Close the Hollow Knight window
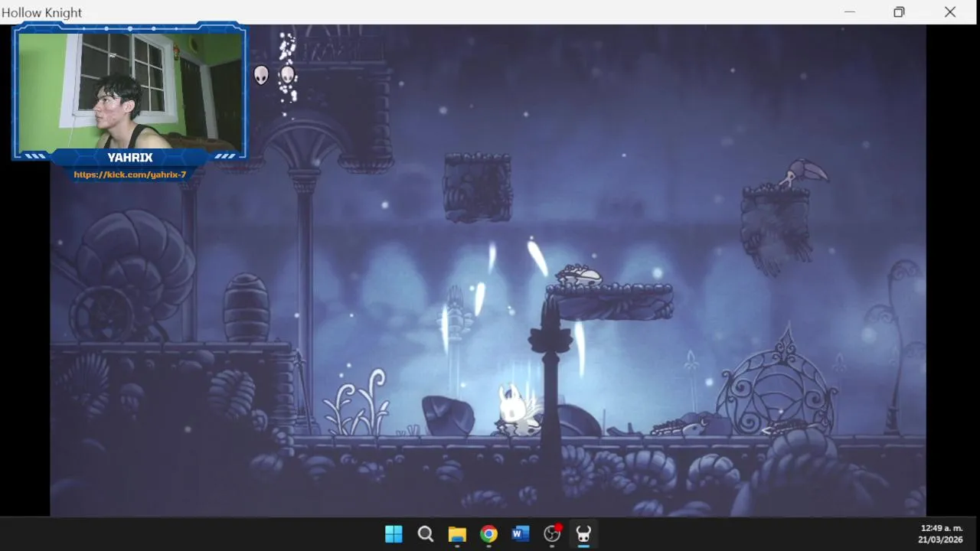 click(x=950, y=11)
